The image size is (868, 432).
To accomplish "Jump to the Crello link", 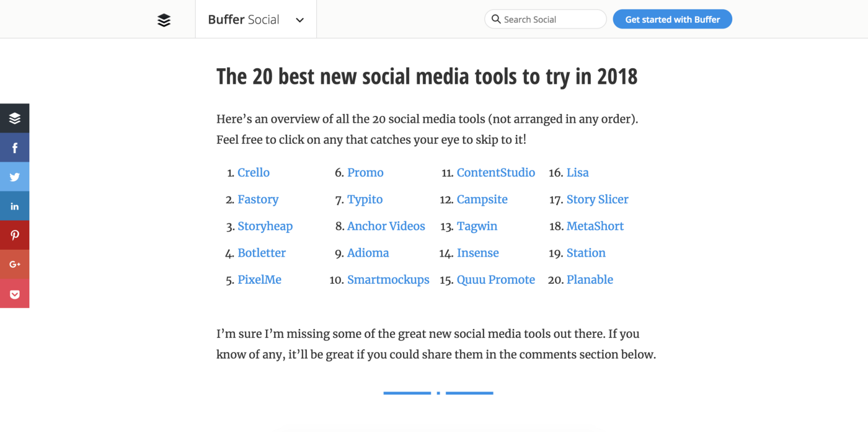I will (254, 172).
